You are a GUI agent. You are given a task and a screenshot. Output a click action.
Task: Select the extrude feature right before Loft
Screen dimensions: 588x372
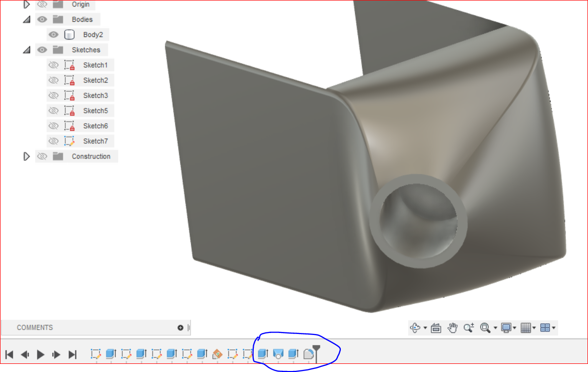(x=263, y=354)
